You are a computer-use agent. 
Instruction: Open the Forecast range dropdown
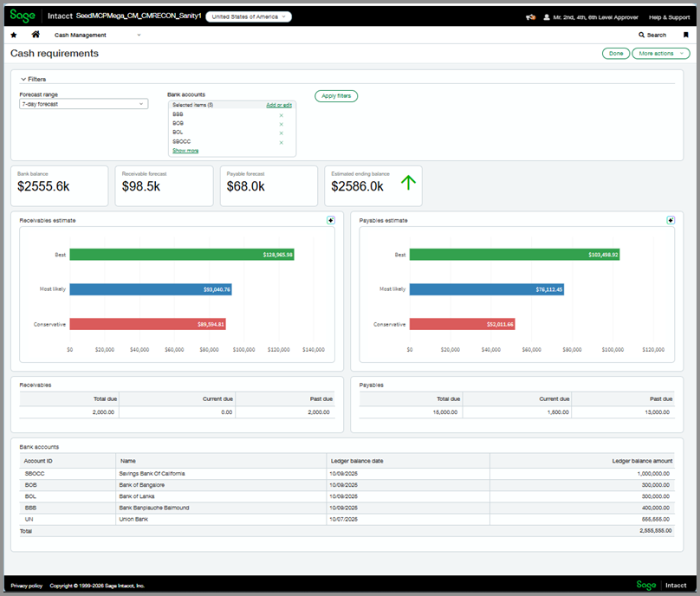83,104
